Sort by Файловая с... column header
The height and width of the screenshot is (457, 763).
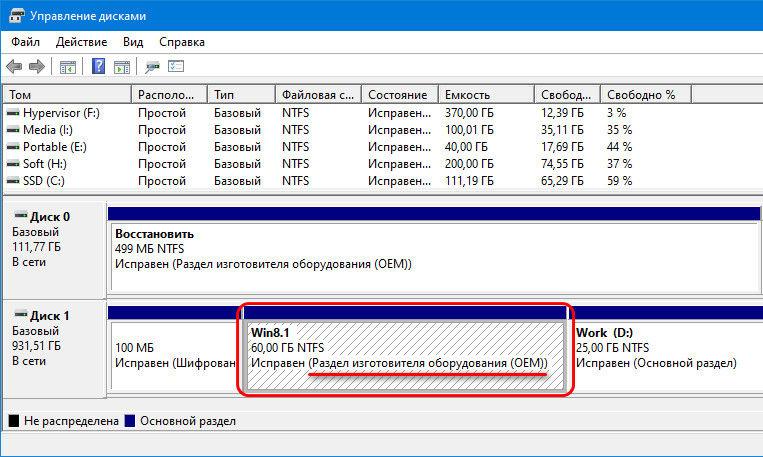[x=318, y=95]
